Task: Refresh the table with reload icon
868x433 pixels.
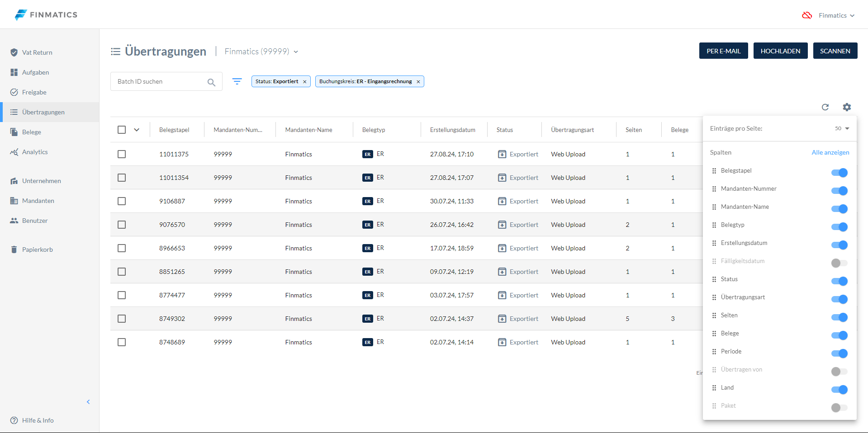Action: coord(825,107)
